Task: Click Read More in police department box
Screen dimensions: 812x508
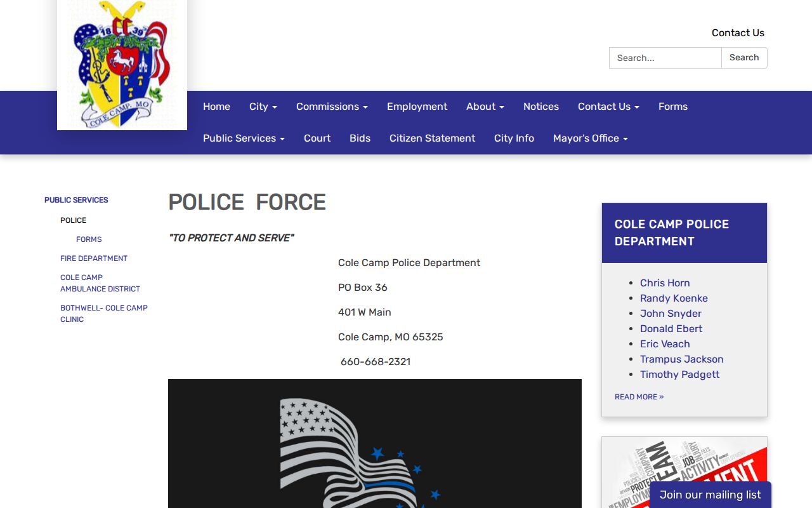Action: click(639, 397)
